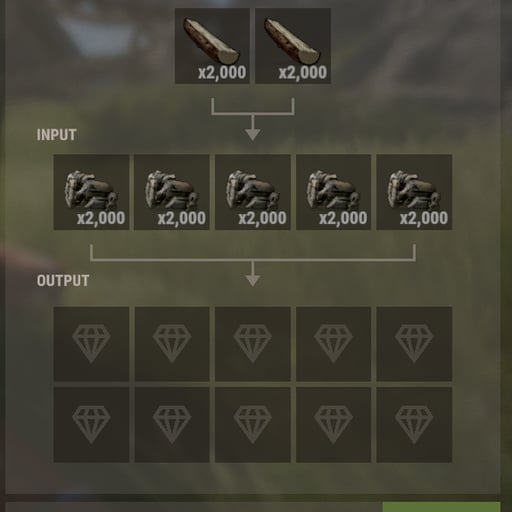Click first empty output slot, top row
Viewport: 512px width, 512px height.
click(x=91, y=344)
